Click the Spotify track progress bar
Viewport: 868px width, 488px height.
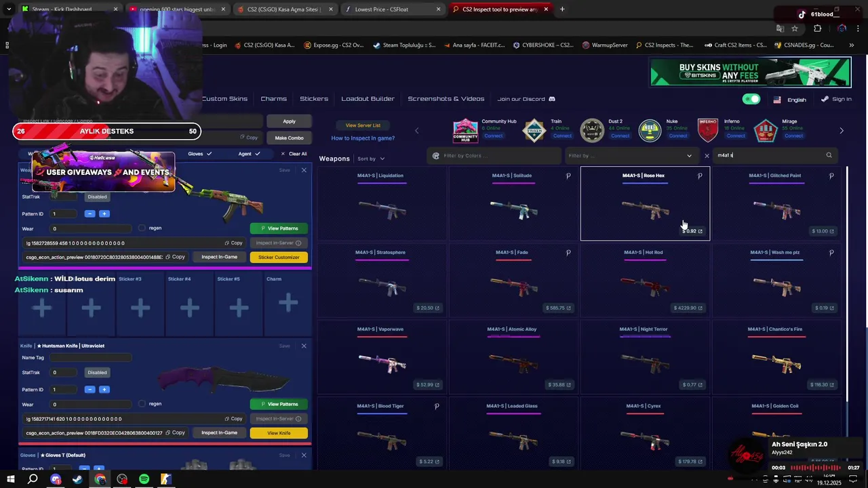click(x=816, y=468)
